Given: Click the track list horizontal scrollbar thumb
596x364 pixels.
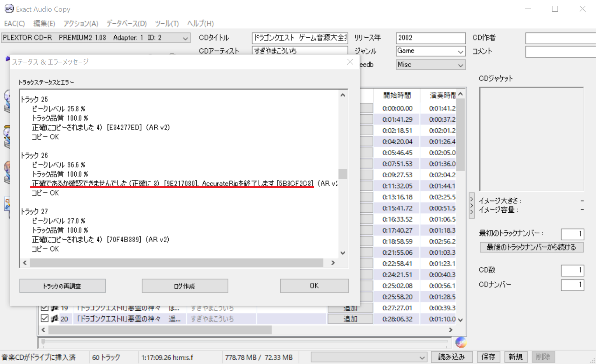Looking at the screenshot, I should click(160, 330).
